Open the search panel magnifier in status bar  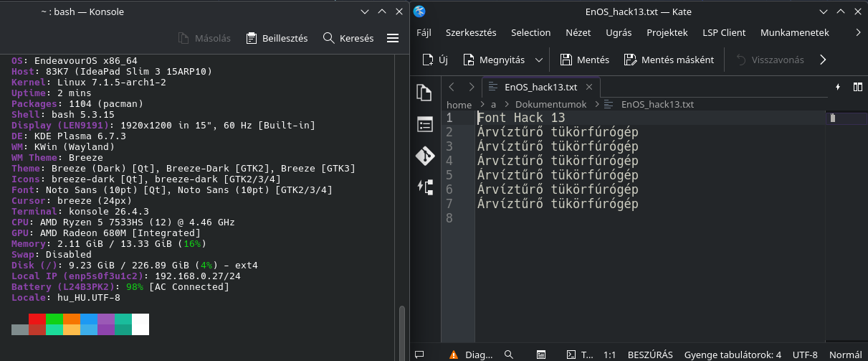tap(508, 355)
